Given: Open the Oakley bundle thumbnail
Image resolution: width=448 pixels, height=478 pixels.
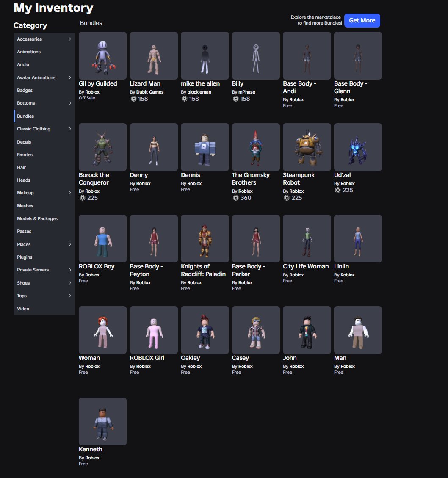Looking at the screenshot, I should tap(205, 330).
